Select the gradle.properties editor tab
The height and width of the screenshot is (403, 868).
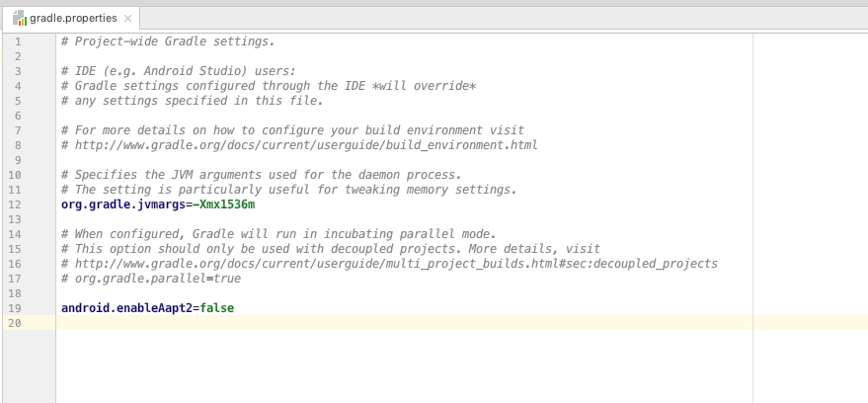coord(71,18)
